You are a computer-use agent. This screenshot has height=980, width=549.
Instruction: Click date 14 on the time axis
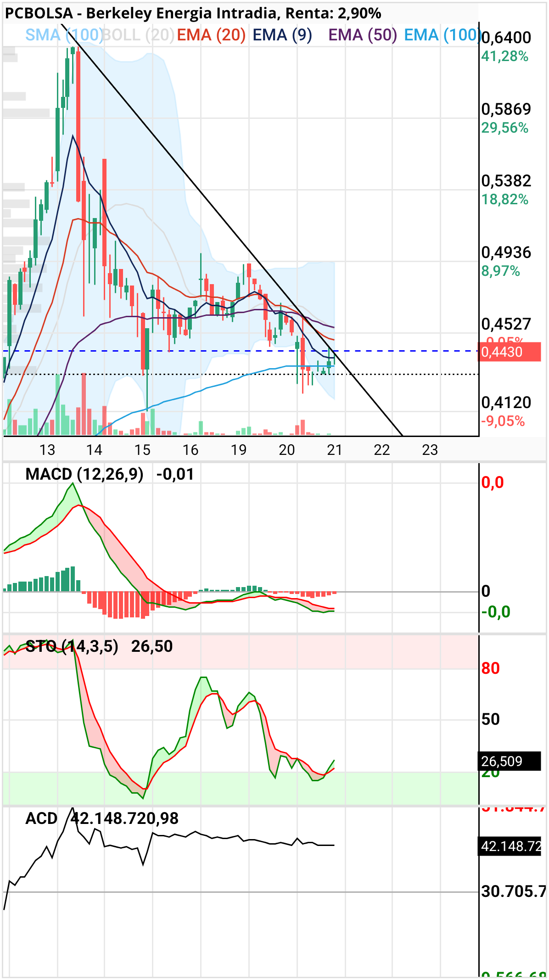pyautogui.click(x=94, y=450)
